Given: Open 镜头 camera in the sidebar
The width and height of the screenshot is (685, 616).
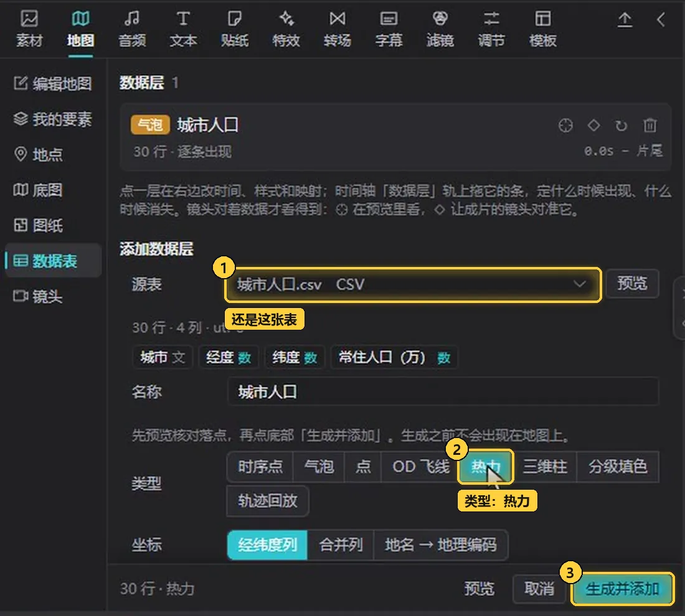Looking at the screenshot, I should click(53, 296).
